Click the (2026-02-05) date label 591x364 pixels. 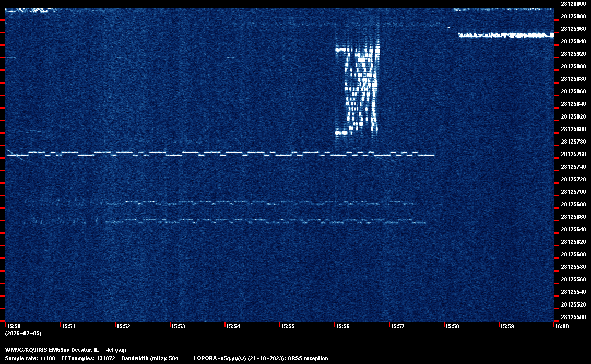point(23,333)
